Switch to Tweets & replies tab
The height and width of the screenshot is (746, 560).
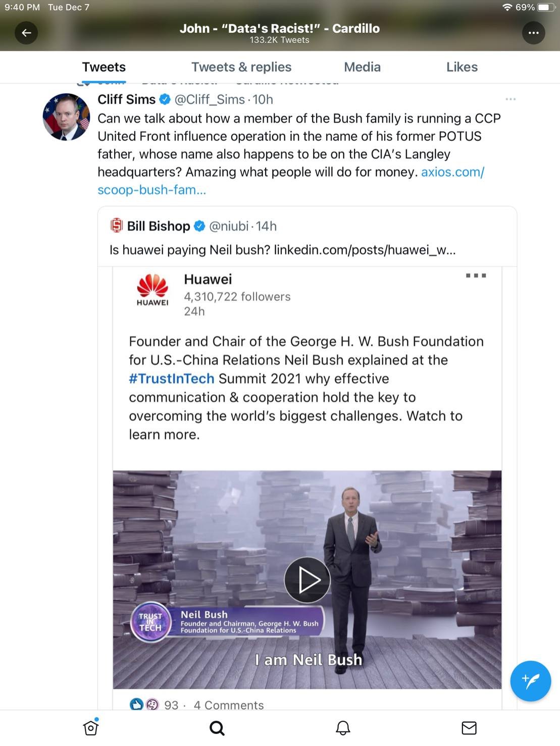point(241,67)
